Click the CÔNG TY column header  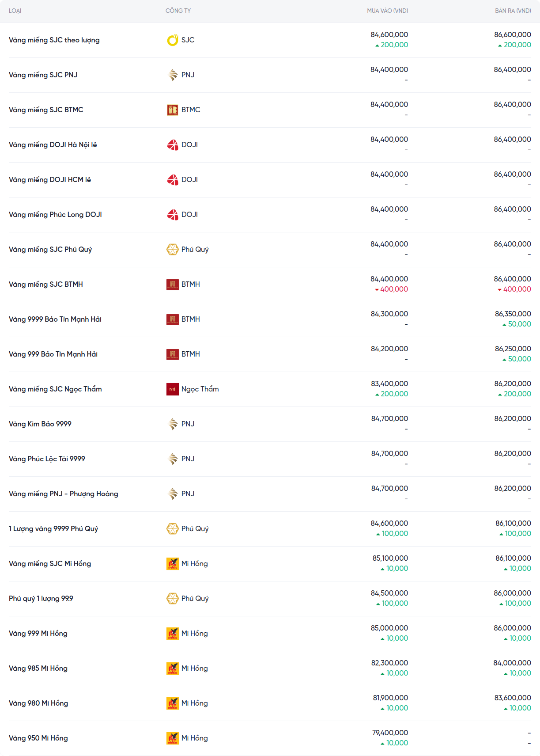click(x=178, y=11)
